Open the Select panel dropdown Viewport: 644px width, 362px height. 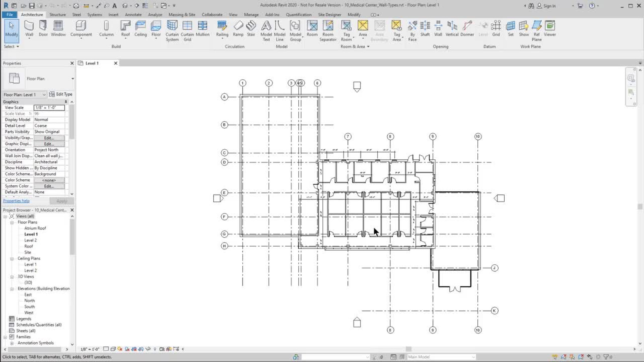(x=11, y=47)
